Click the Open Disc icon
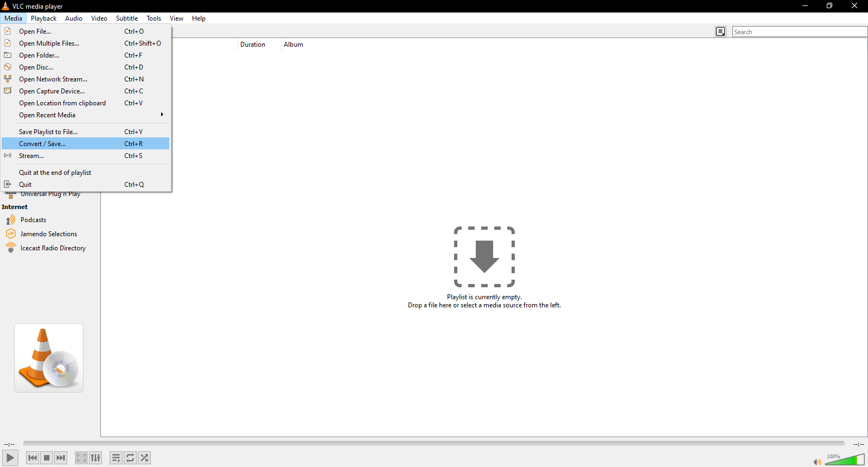The height and width of the screenshot is (467, 868). [x=8, y=67]
